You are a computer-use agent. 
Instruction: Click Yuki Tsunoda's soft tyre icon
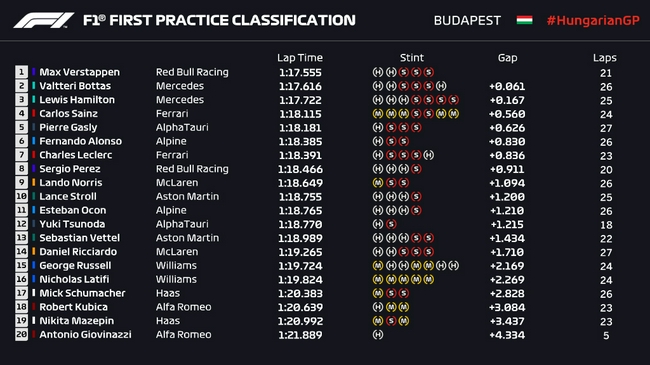pyautogui.click(x=390, y=224)
